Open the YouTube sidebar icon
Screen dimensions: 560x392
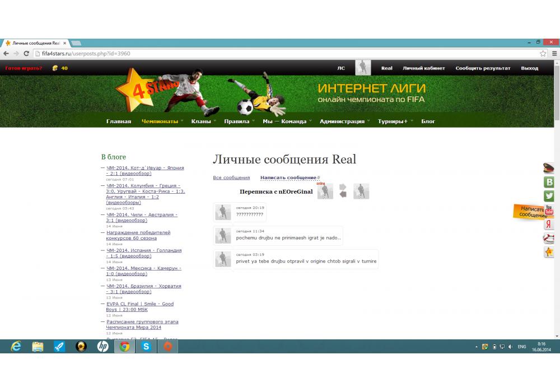pyautogui.click(x=549, y=211)
